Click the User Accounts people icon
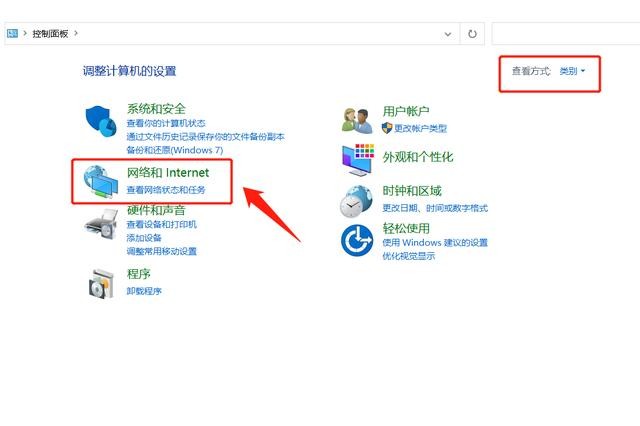This screenshot has height=426, width=640. tap(357, 121)
